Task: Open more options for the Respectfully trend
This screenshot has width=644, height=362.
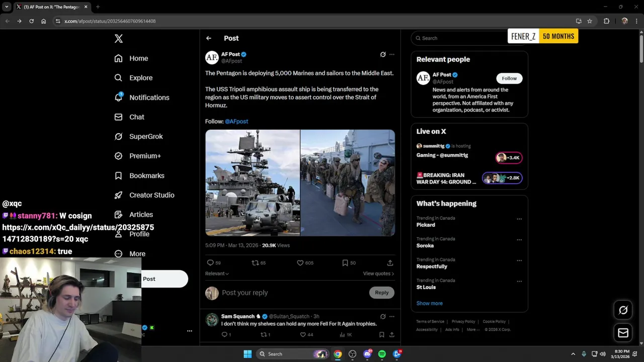Action: click(519, 260)
